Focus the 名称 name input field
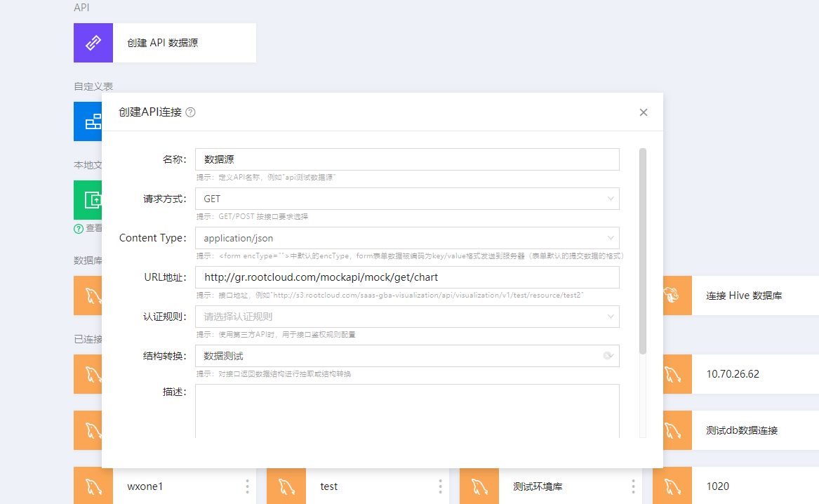819x504 pixels. pos(407,159)
